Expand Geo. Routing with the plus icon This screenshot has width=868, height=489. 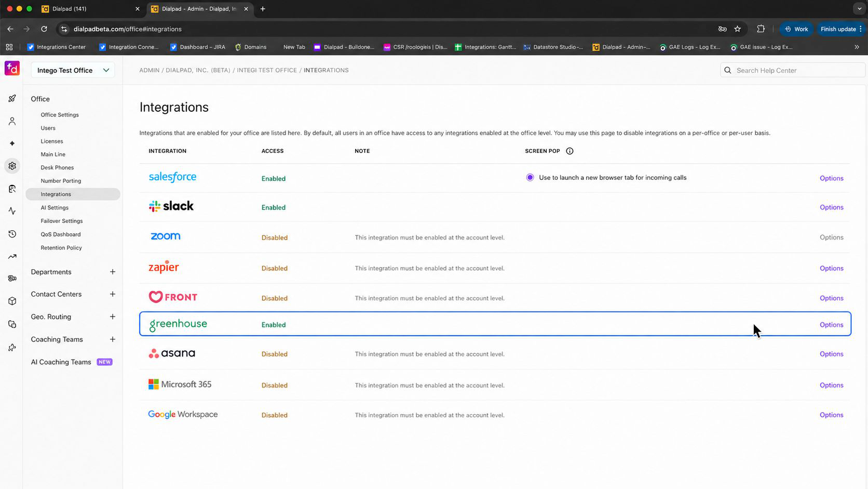pyautogui.click(x=113, y=316)
